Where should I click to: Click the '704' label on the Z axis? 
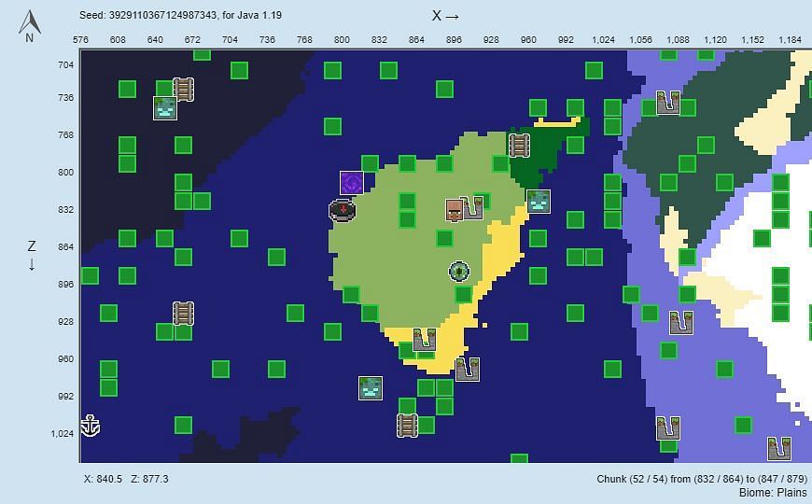pyautogui.click(x=65, y=64)
